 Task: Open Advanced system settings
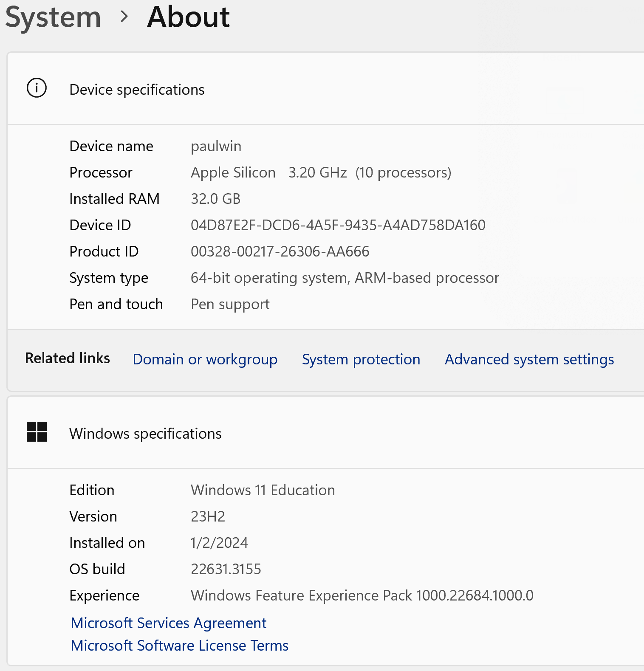(x=529, y=359)
